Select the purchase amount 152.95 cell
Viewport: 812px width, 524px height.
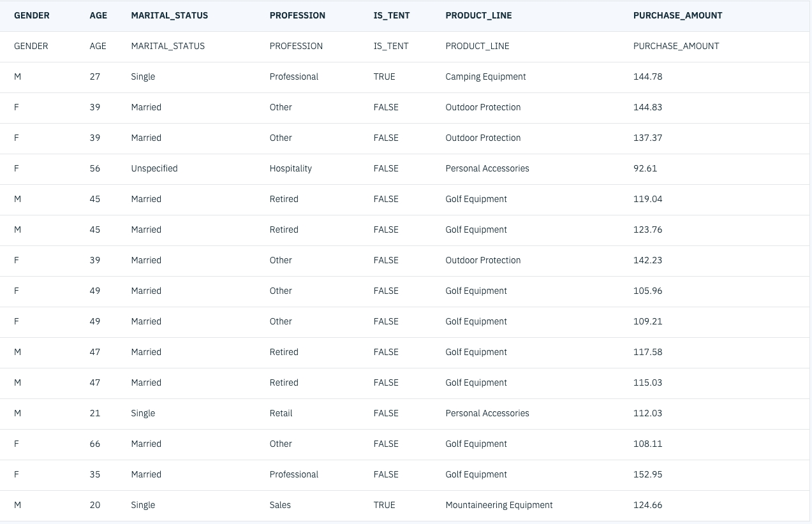(647, 474)
